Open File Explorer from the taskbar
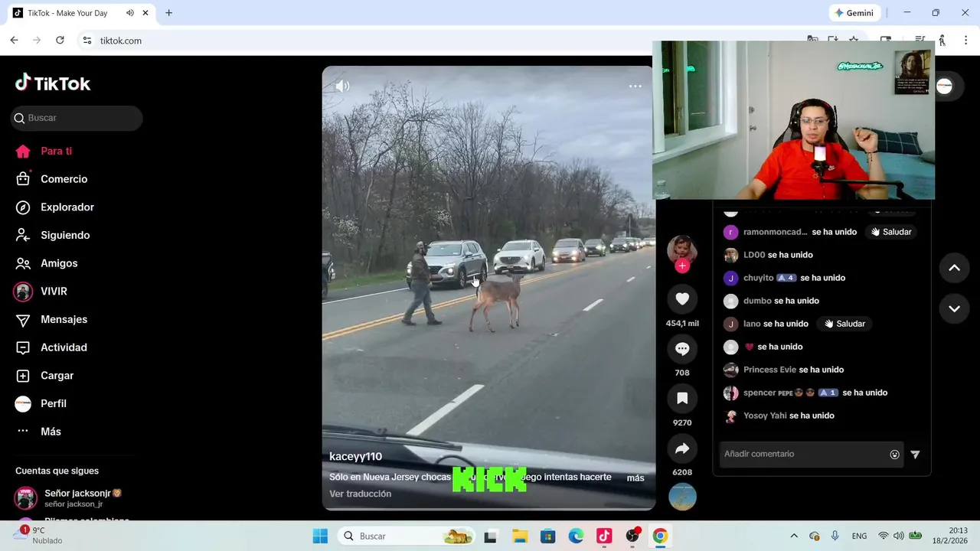This screenshot has height=551, width=980. pyautogui.click(x=519, y=536)
